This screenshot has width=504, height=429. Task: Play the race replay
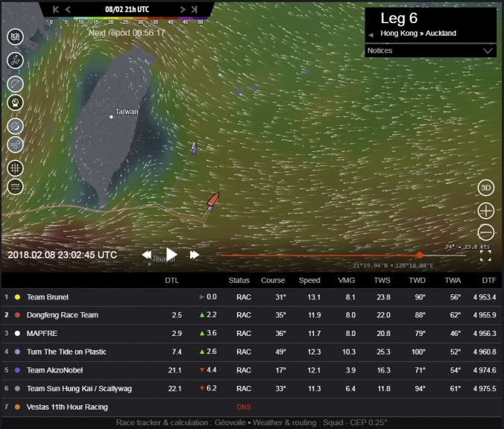[x=171, y=255]
